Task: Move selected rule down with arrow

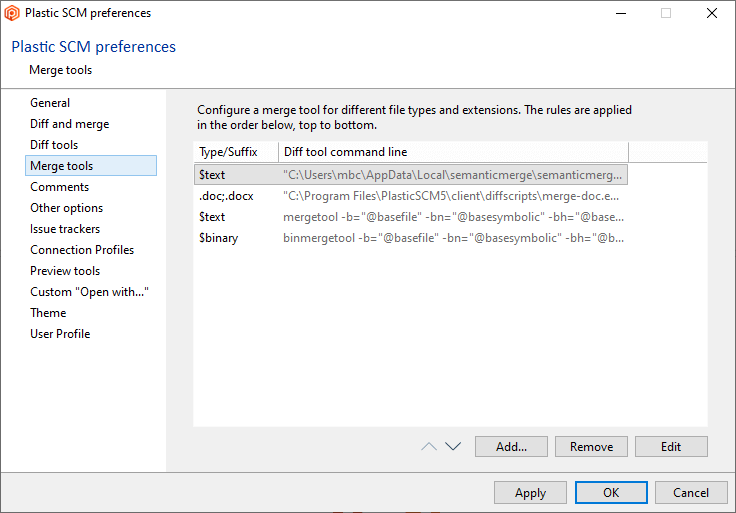Action: click(x=453, y=446)
